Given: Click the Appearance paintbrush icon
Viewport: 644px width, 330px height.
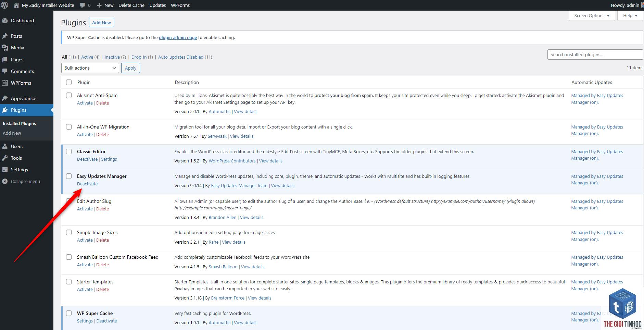Looking at the screenshot, I should click(5, 98).
